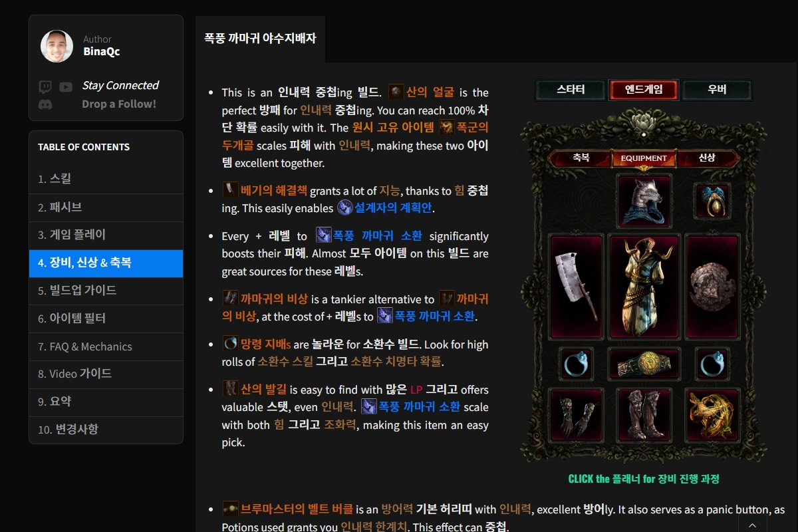The height and width of the screenshot is (532, 798).
Task: Click the 'Drop a Follow!' text
Action: (119, 104)
